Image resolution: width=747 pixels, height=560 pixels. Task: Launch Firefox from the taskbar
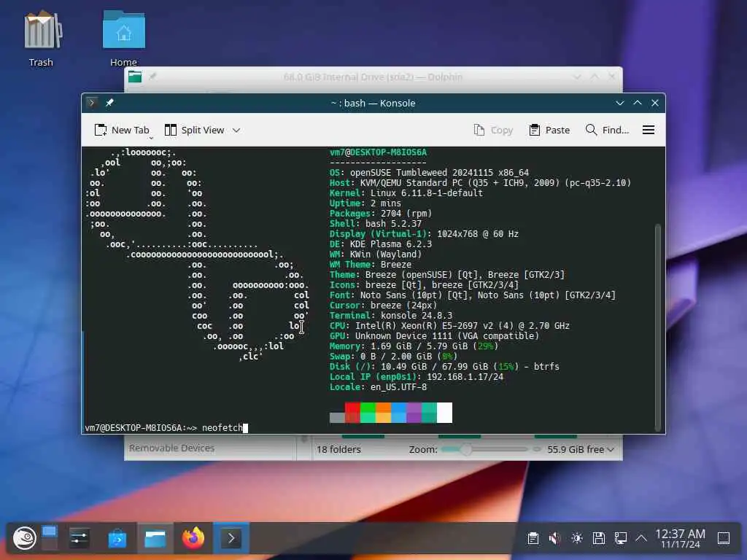tap(193, 538)
